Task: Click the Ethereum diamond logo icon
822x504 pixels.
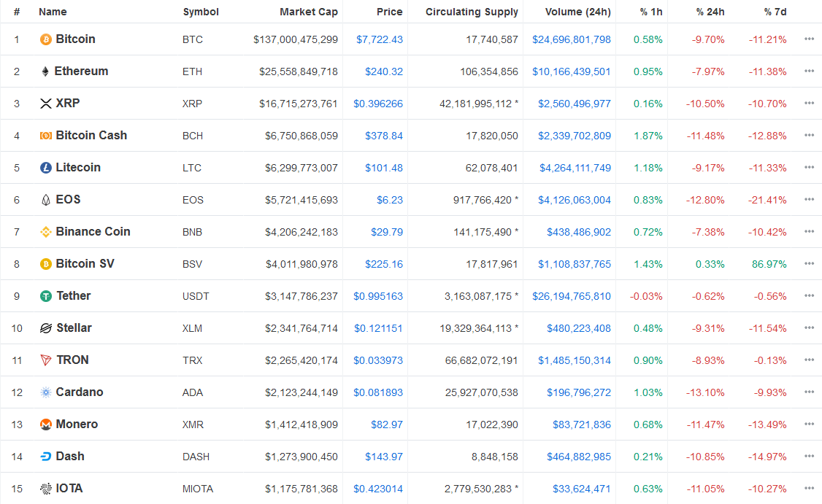Action: (45, 71)
